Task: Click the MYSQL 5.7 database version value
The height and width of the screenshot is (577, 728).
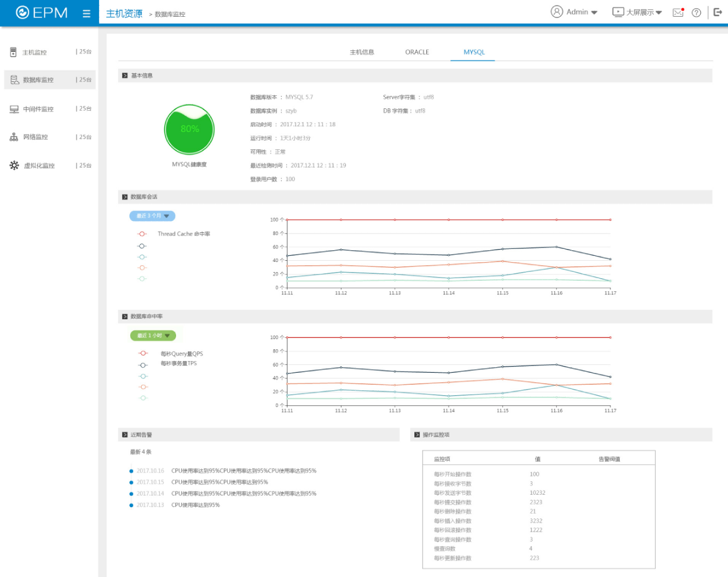Action: pos(299,97)
